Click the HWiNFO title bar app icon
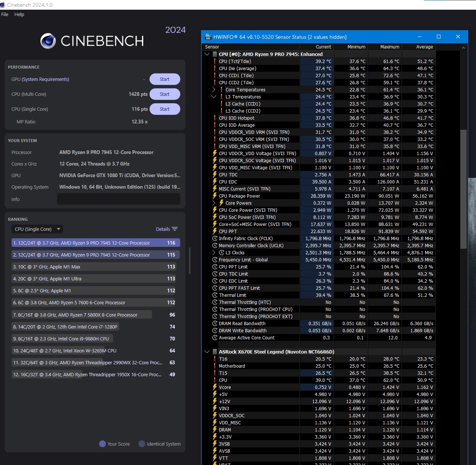This screenshot has width=476, height=465. 208,37
